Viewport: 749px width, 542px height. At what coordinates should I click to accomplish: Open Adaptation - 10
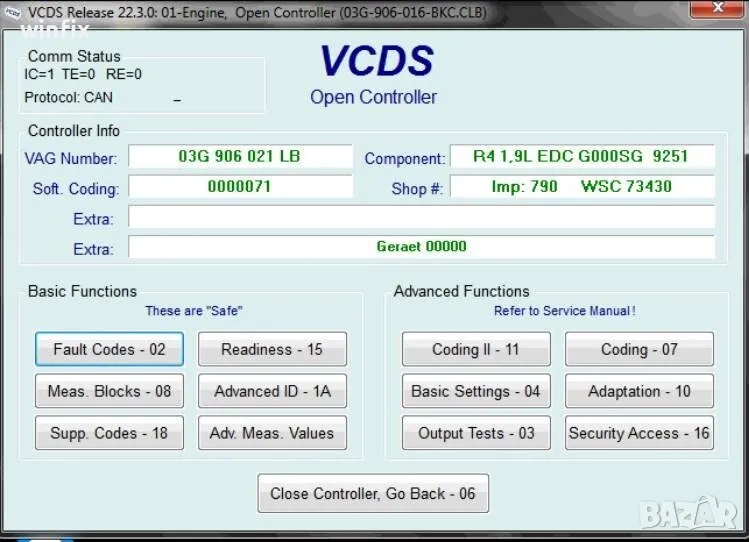[639, 392]
